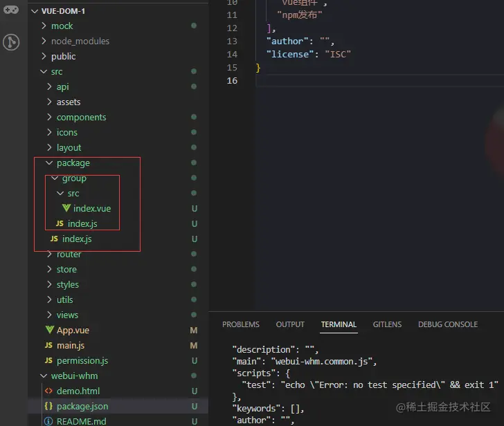Screen dimensions: 504x426
Task: Collapse the group folder
Action: [x=55, y=178]
